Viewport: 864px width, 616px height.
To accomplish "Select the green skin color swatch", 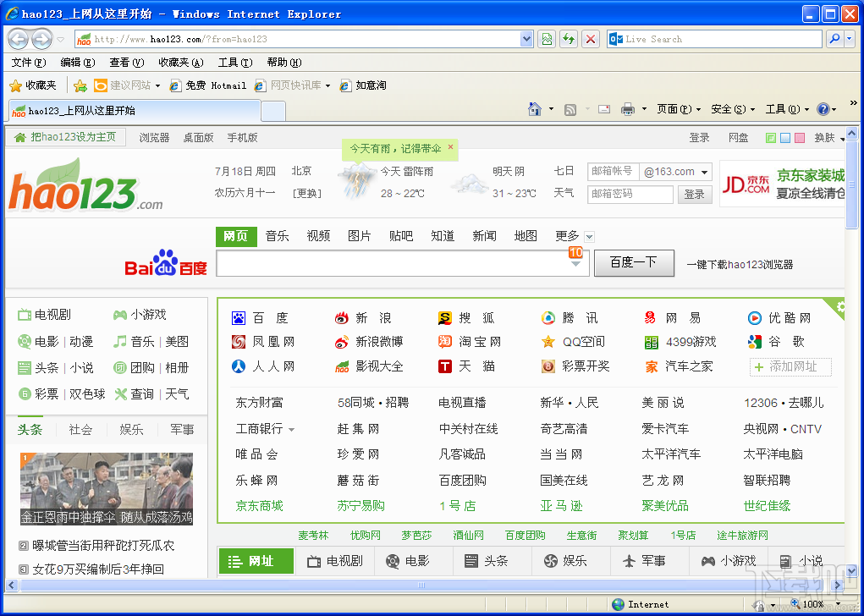I will [x=771, y=138].
